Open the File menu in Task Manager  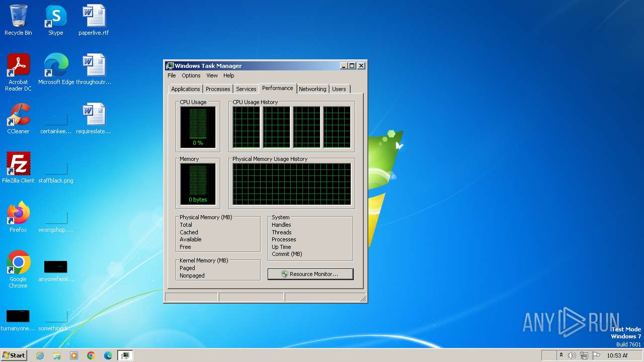pyautogui.click(x=172, y=75)
